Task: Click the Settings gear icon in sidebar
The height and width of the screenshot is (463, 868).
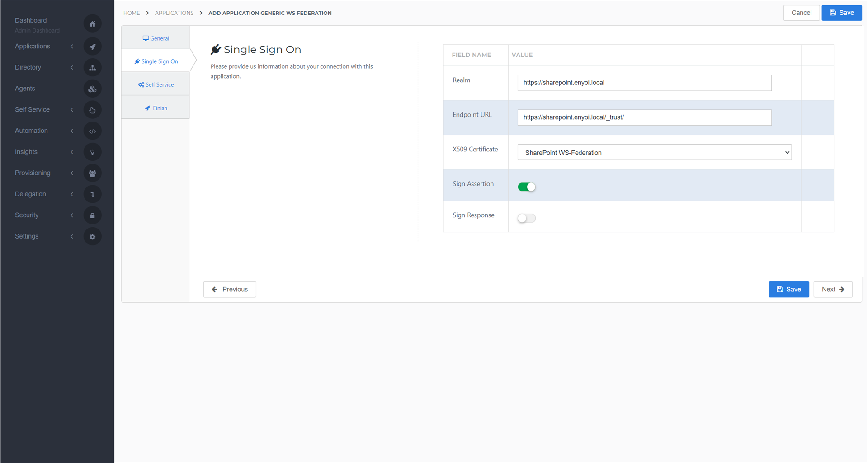Action: pyautogui.click(x=92, y=237)
